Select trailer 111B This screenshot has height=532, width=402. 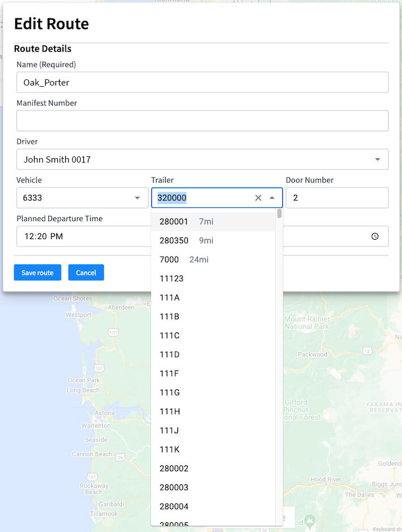[213, 317]
